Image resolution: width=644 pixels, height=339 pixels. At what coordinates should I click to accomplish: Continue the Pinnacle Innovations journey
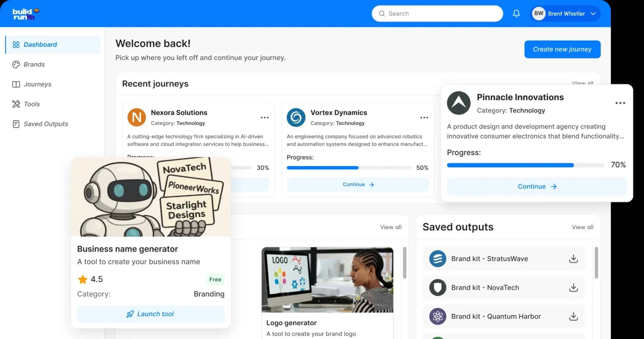click(x=537, y=186)
